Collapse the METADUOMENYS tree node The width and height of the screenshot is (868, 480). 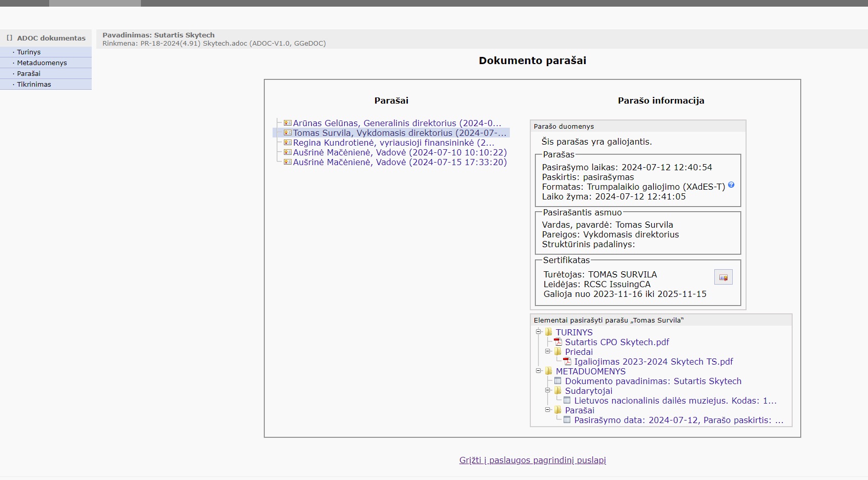click(539, 371)
